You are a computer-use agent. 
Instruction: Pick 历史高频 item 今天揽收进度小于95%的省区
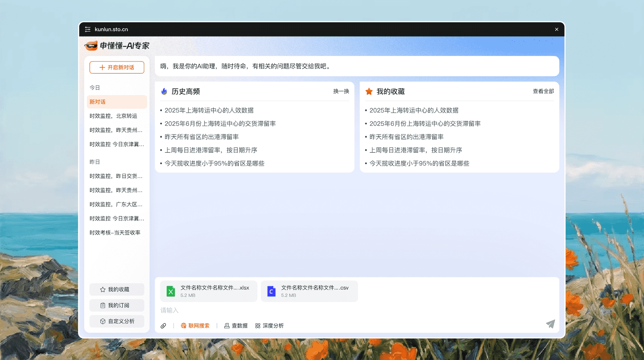[215, 163]
